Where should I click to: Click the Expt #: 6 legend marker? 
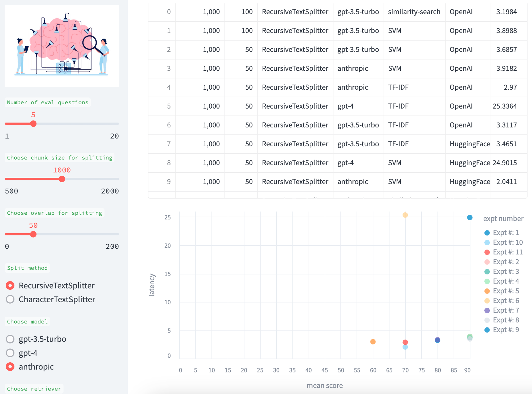pyautogui.click(x=487, y=301)
